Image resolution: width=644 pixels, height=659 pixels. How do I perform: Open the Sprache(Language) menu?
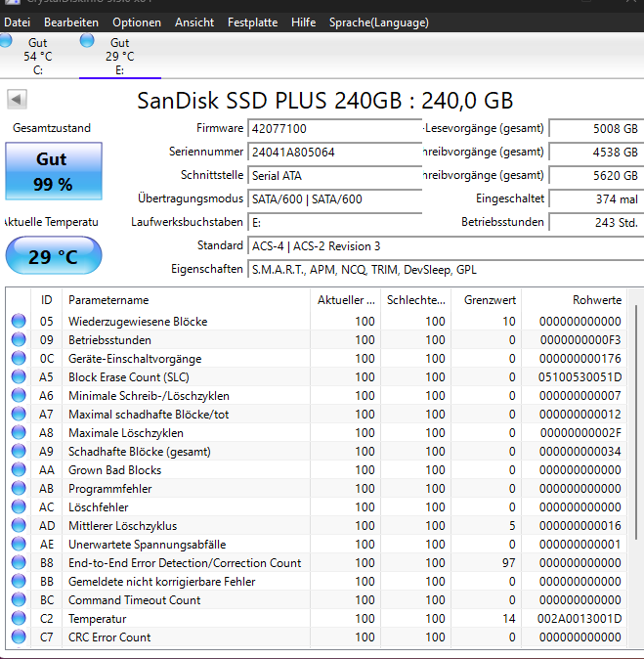tap(379, 22)
